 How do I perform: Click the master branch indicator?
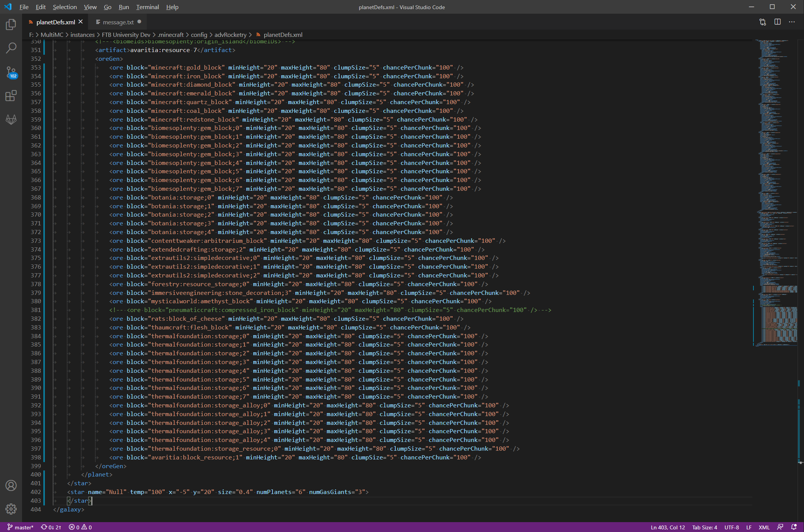pos(21,527)
